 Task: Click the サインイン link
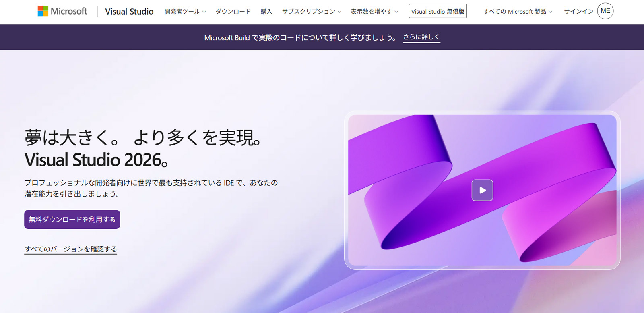tap(578, 12)
